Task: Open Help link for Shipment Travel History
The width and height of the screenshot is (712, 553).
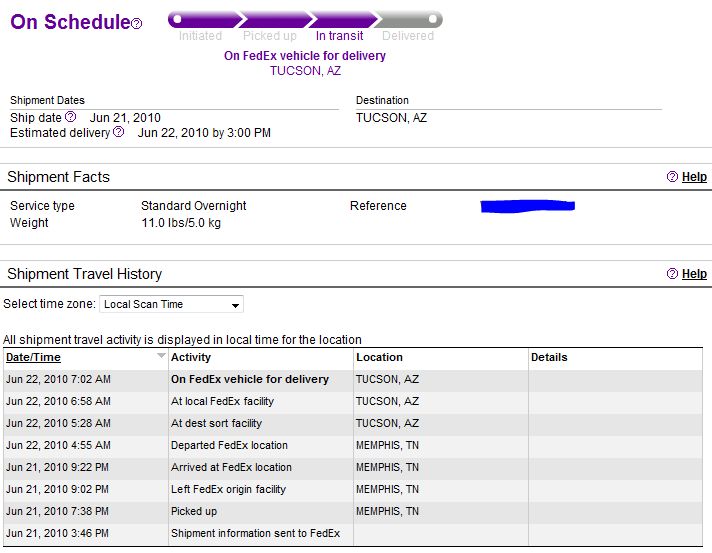Action: (694, 274)
